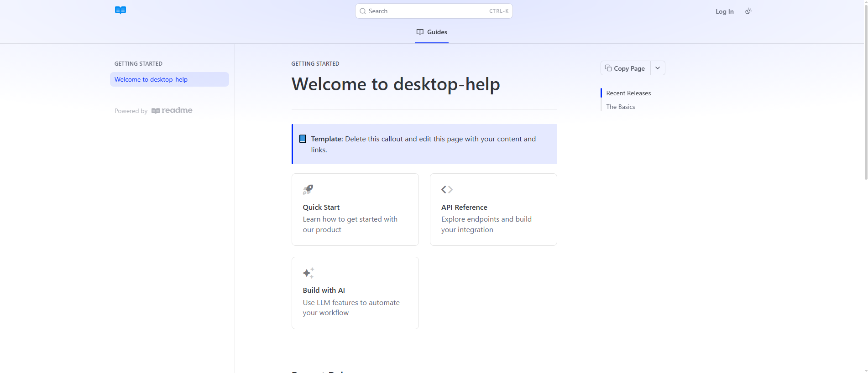Click the blue book icon in the Template callout
Viewport: 868px width, 373px height.
303,139
